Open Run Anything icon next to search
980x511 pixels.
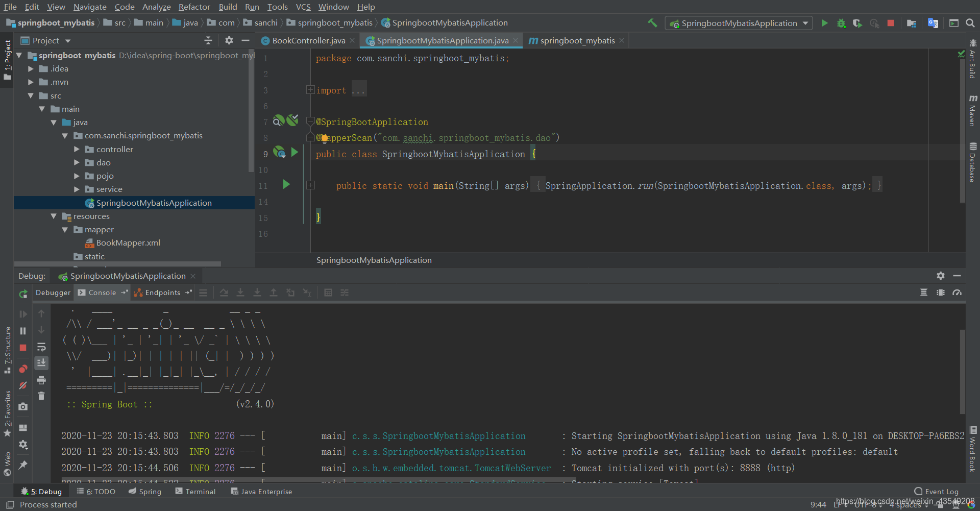click(954, 23)
